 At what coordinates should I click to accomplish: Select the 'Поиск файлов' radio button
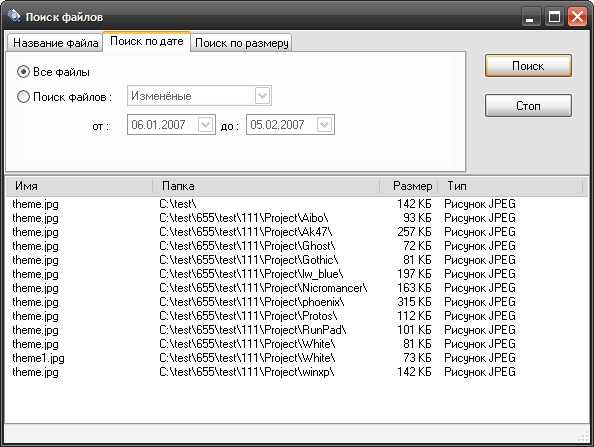pos(23,97)
